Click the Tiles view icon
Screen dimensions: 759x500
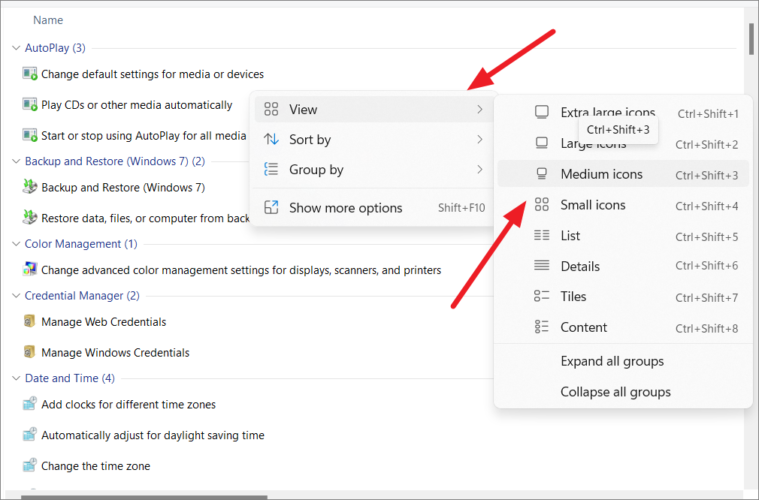[x=542, y=296]
